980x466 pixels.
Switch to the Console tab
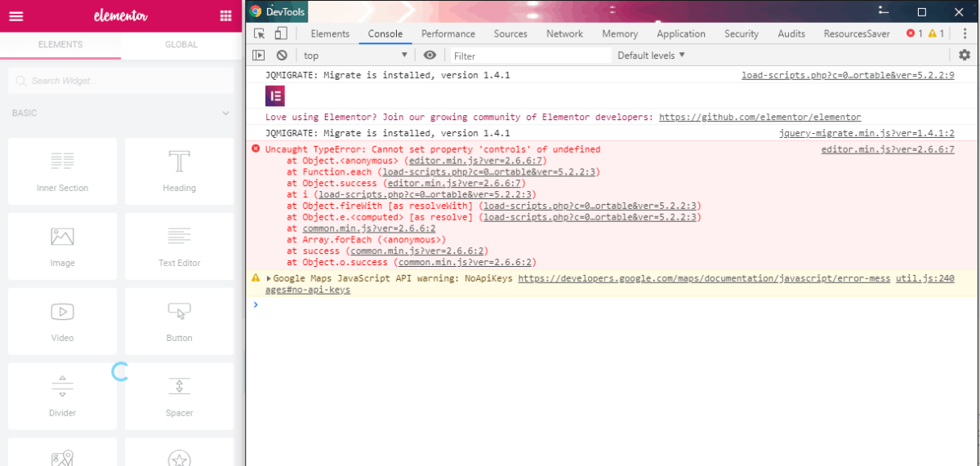click(385, 33)
